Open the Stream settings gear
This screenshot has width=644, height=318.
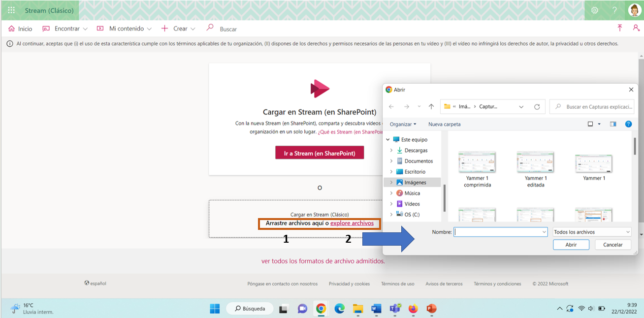pos(595,10)
